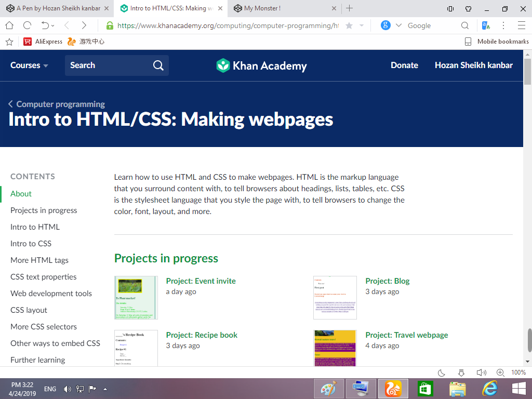The width and height of the screenshot is (532, 399).
Task: Toggle the browser sound mute icon
Action: point(481,373)
